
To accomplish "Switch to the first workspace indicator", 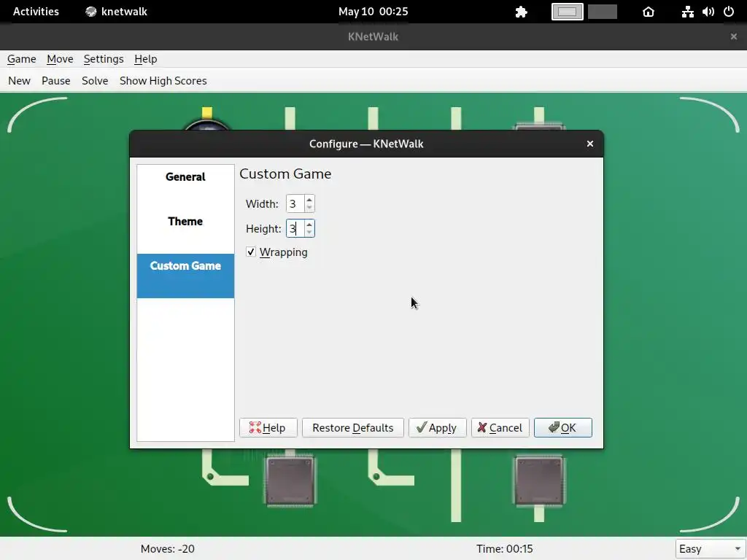I will (568, 12).
